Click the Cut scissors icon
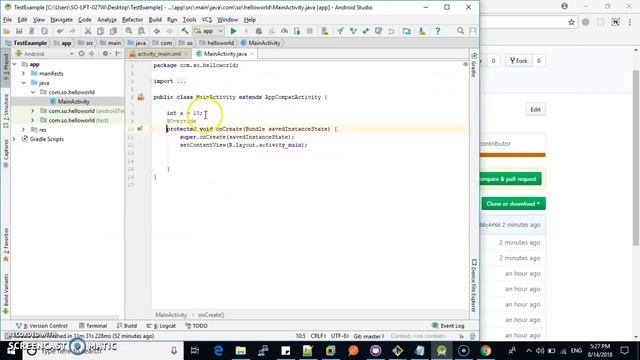The height and width of the screenshot is (360, 640). point(88,31)
